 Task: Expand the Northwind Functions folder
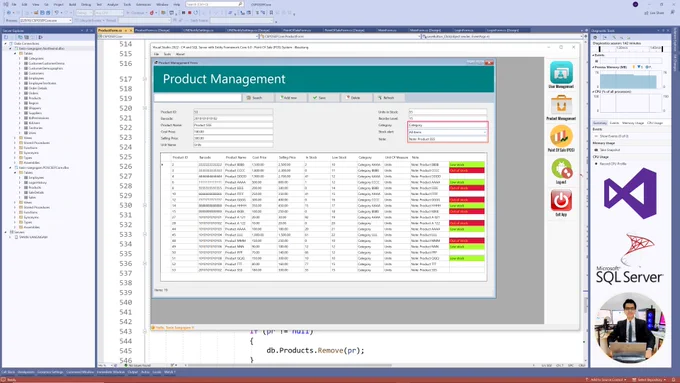(15, 148)
